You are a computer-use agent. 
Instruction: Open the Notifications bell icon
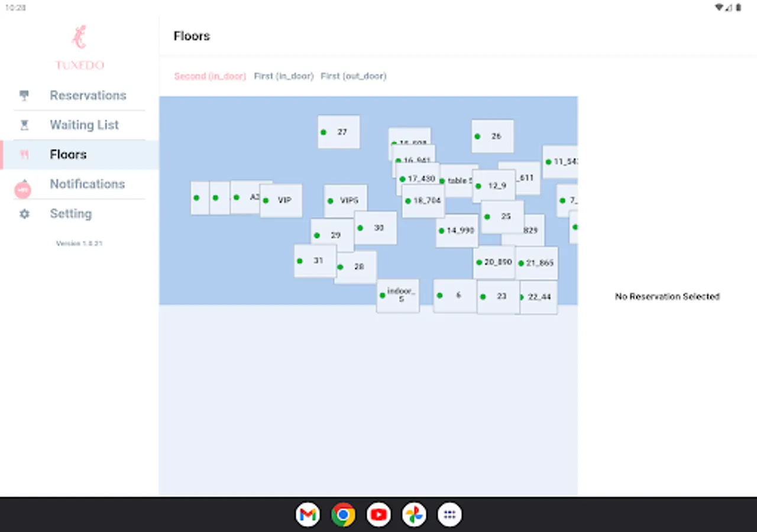click(x=22, y=189)
